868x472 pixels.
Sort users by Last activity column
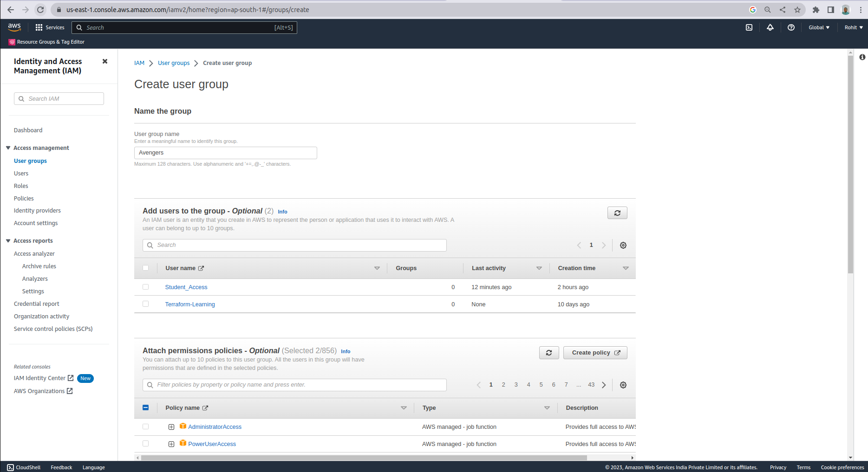point(539,268)
